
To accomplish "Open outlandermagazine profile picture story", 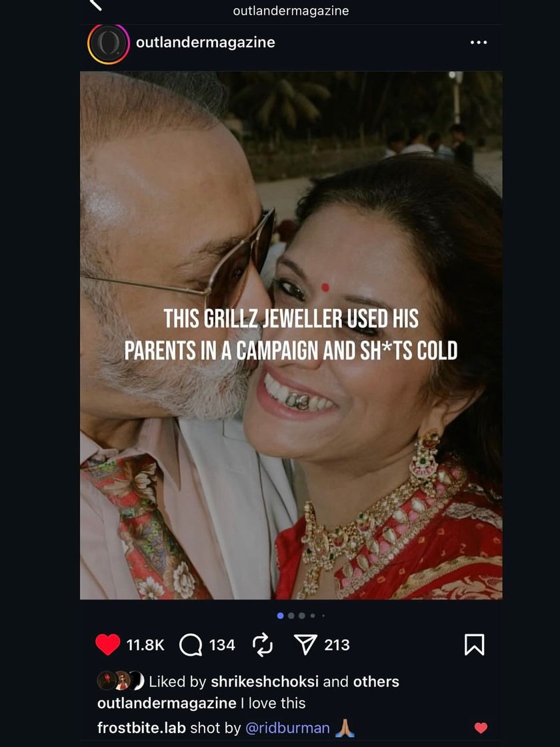I will point(108,43).
